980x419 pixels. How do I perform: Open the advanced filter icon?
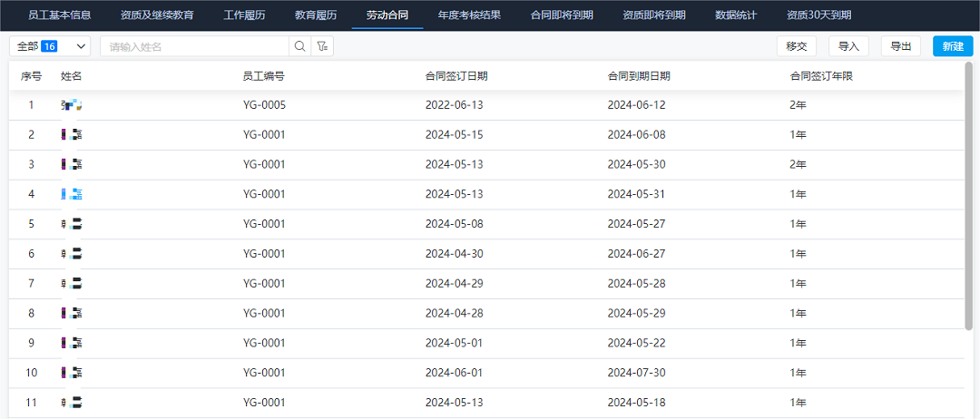[x=322, y=46]
